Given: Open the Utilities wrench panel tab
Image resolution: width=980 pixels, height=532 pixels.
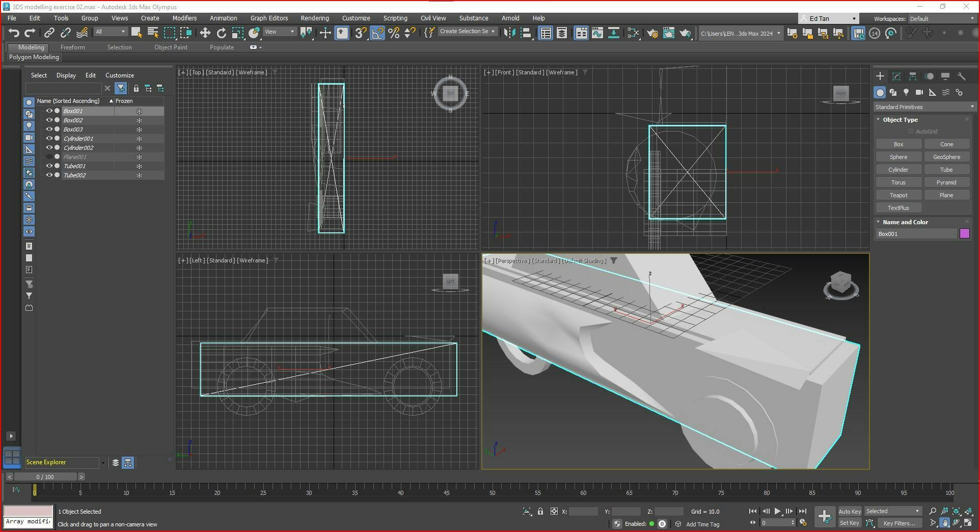Looking at the screenshot, I should (x=961, y=76).
